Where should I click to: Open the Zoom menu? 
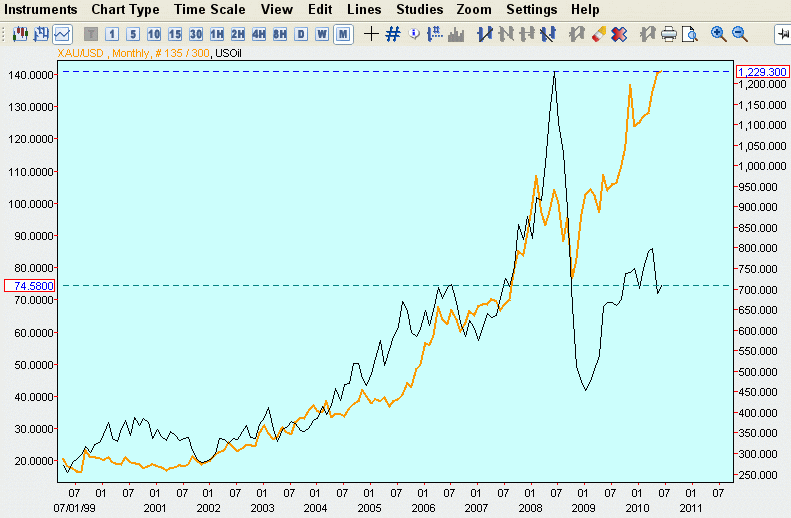[x=474, y=10]
